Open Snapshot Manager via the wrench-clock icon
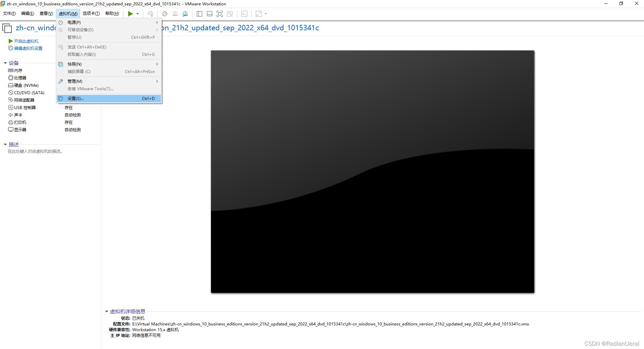 tap(185, 13)
